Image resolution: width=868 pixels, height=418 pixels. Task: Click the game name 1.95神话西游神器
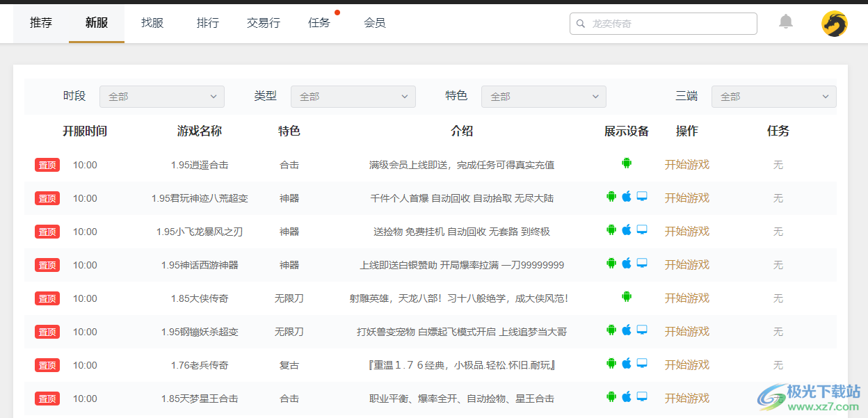pyautogui.click(x=200, y=265)
